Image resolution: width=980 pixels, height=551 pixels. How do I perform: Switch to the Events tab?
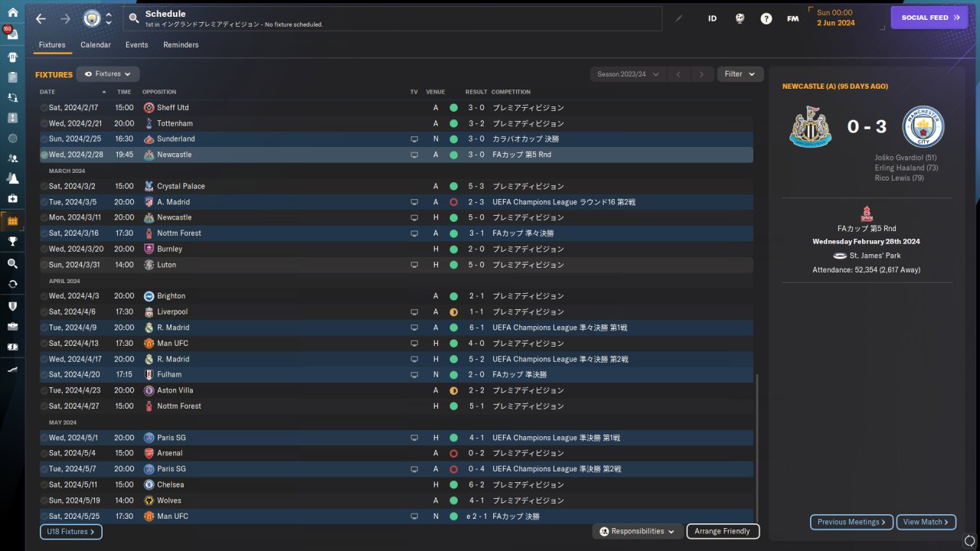point(137,45)
